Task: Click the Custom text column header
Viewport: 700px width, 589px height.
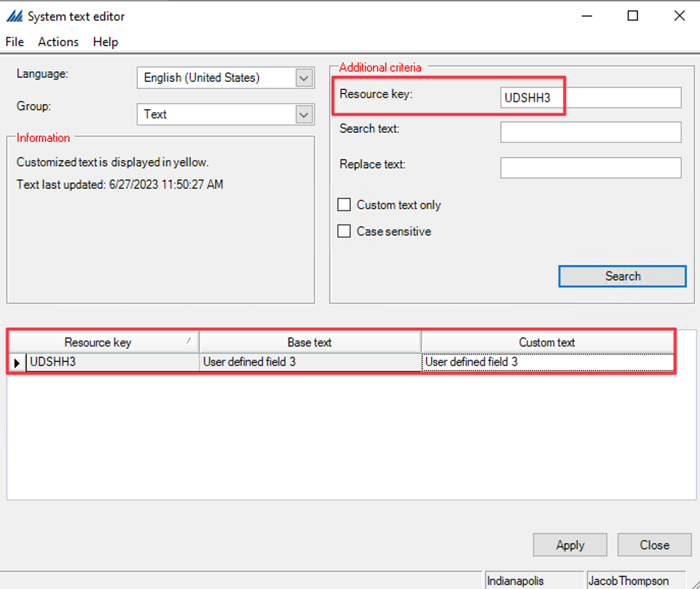Action: (547, 342)
